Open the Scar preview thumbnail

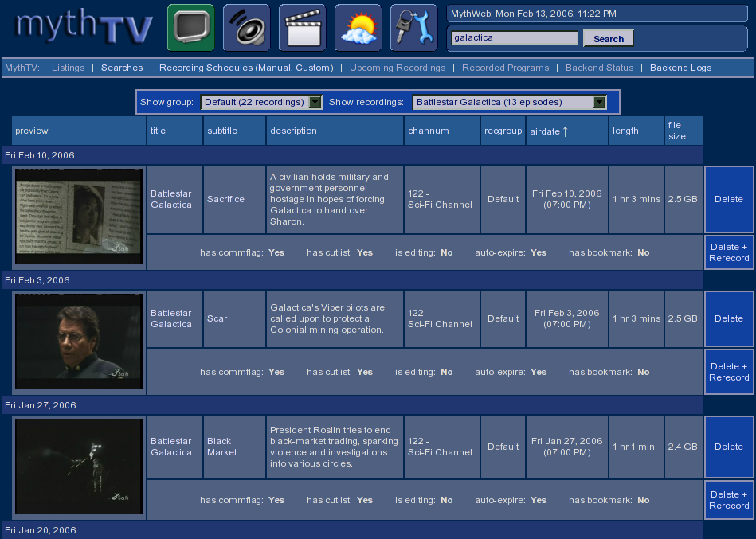[x=79, y=341]
